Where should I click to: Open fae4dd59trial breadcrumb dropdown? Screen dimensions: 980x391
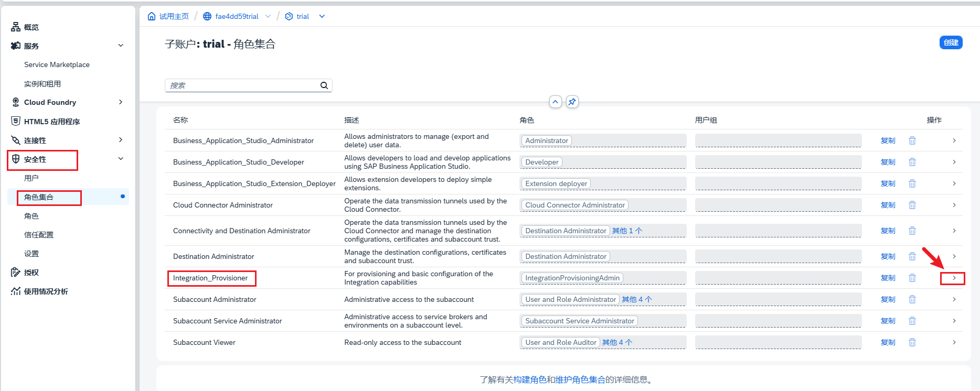tap(268, 16)
